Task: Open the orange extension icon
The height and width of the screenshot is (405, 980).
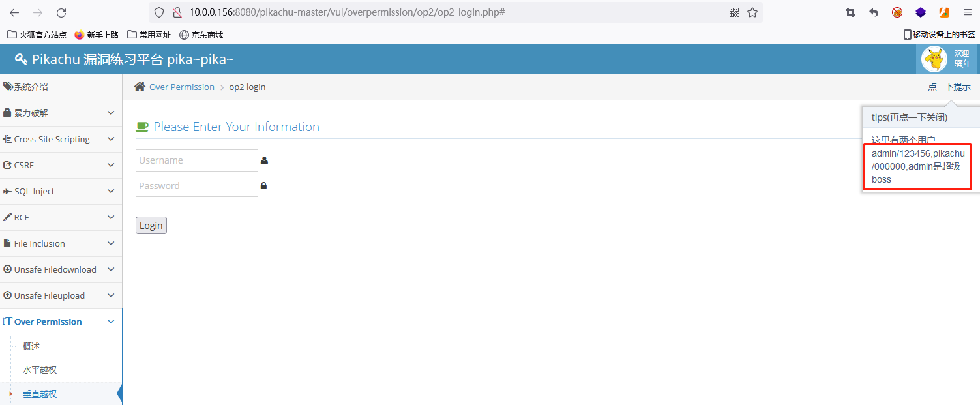Action: point(944,12)
